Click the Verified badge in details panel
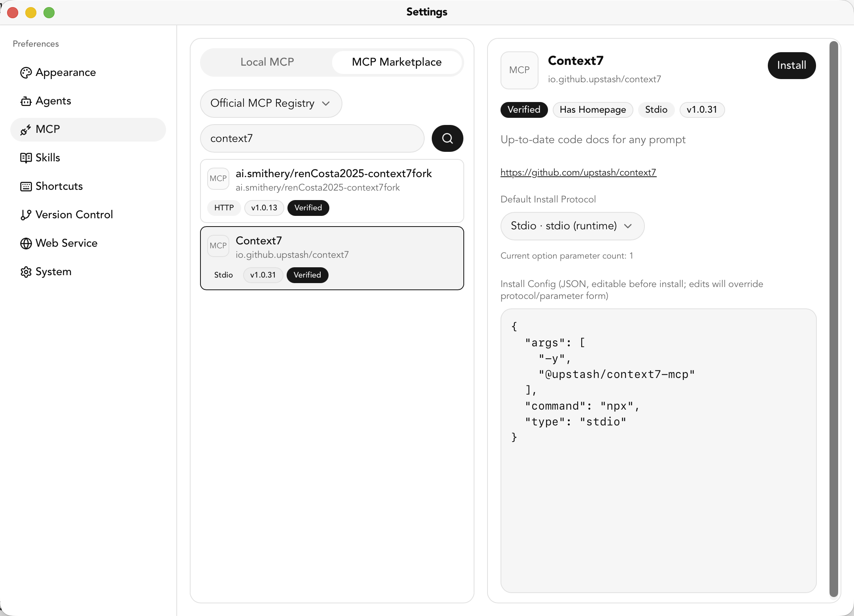Screen dimensions: 854x616 pyautogui.click(x=524, y=110)
